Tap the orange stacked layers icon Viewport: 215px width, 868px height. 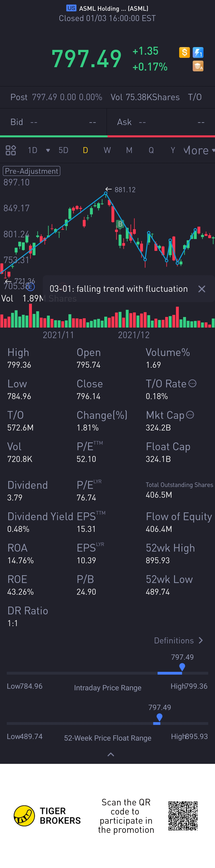[x=198, y=66]
